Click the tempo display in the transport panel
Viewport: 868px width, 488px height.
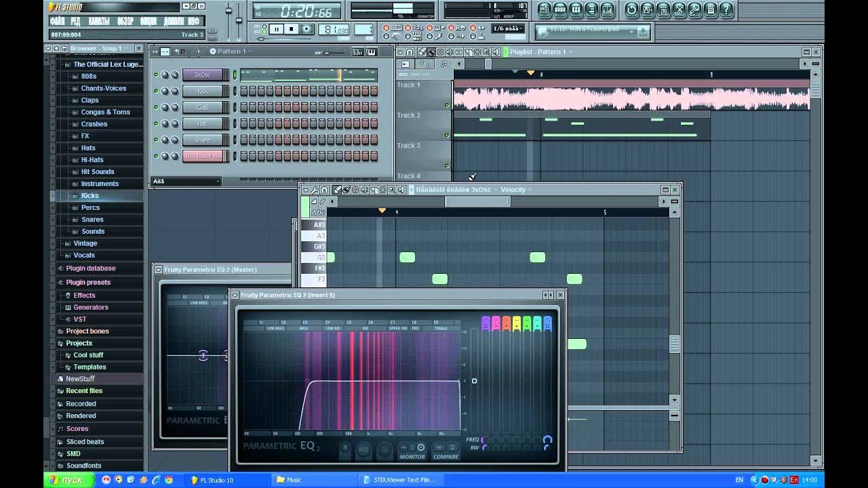(334, 29)
